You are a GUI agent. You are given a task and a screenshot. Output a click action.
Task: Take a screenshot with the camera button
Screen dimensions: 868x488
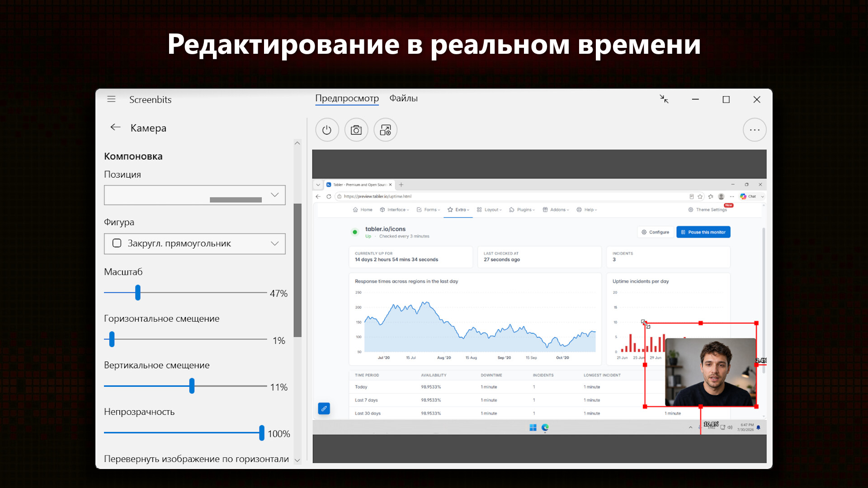click(x=356, y=130)
